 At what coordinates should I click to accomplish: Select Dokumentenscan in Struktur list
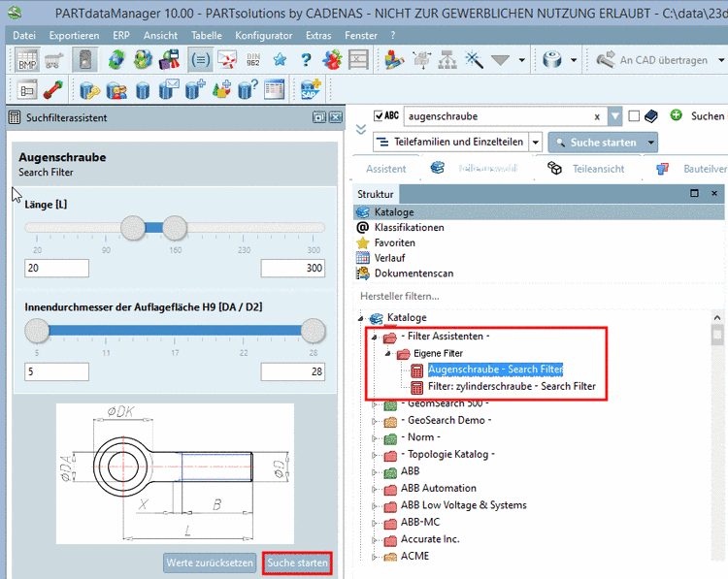(414, 273)
